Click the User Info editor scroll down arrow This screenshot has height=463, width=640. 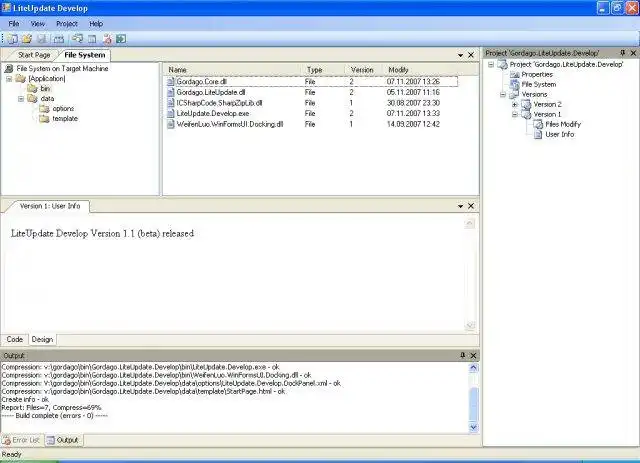470,325
